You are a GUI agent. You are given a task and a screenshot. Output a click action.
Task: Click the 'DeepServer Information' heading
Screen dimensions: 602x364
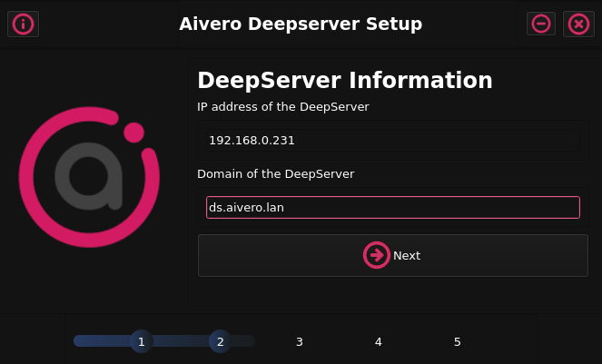(345, 80)
